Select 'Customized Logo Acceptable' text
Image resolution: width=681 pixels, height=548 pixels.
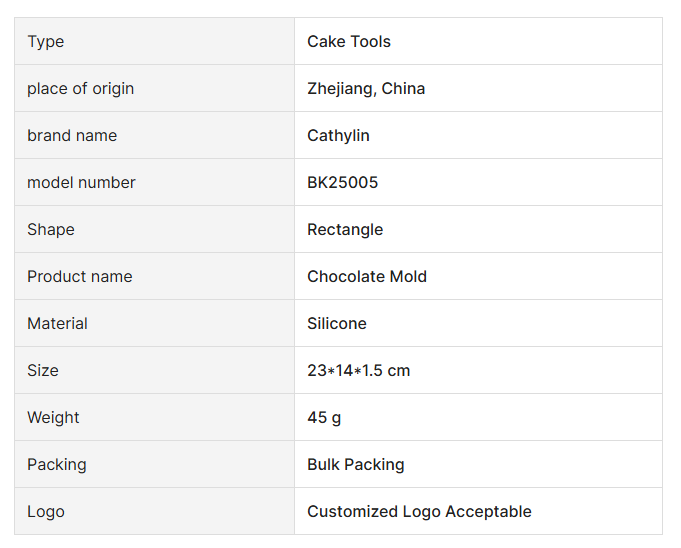[x=419, y=512]
